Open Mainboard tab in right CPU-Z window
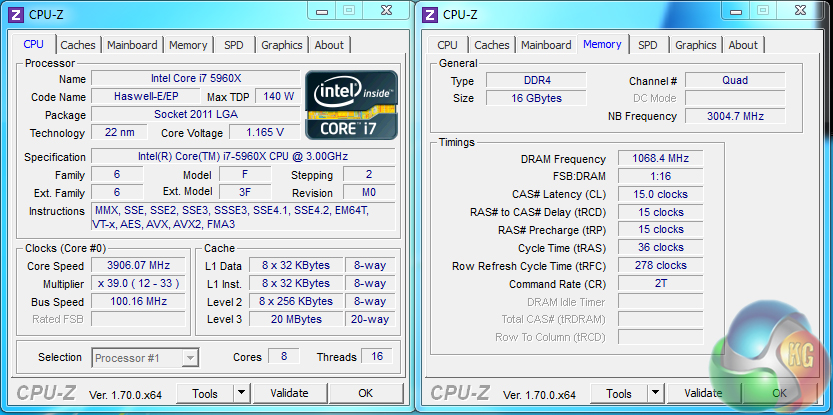833x415 pixels. click(x=546, y=45)
